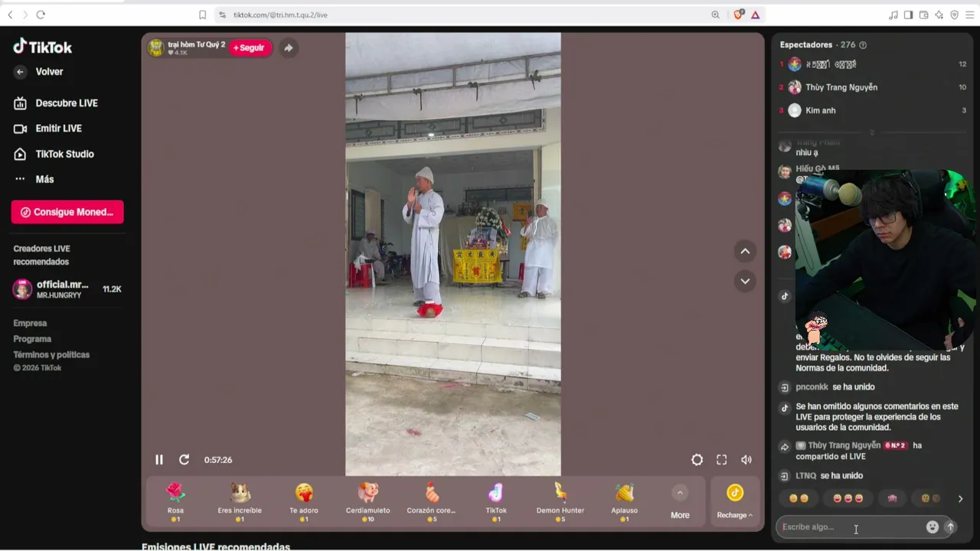Bookmark this page using the bookmark icon
The width and height of the screenshot is (980, 551).
pos(202,15)
